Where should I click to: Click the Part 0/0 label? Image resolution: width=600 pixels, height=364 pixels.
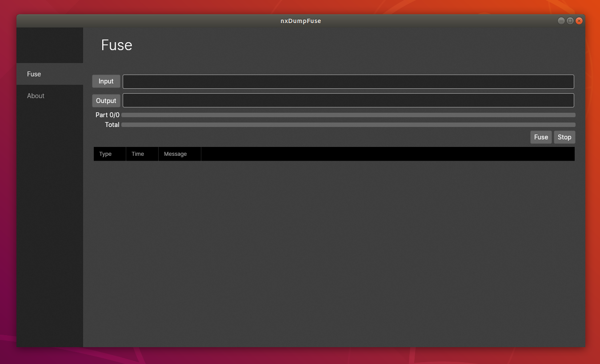pyautogui.click(x=108, y=115)
